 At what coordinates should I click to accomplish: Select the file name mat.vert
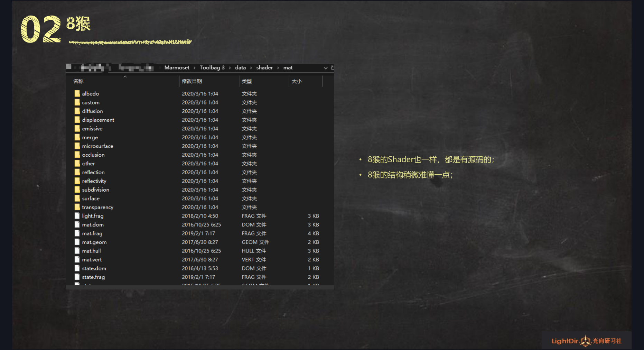tap(92, 259)
